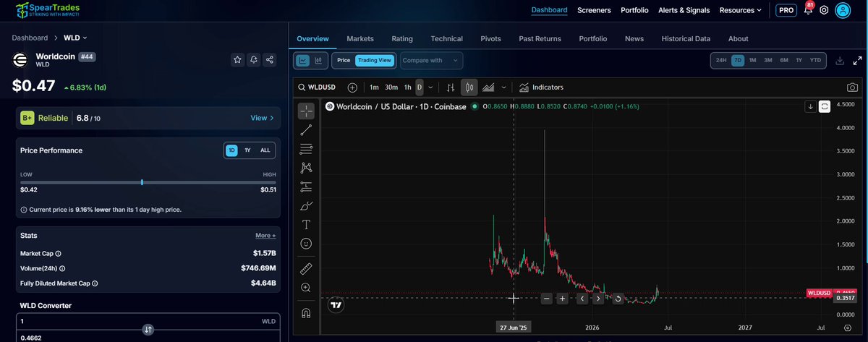
Task: Select the trend line drawing tool
Action: pos(306,130)
